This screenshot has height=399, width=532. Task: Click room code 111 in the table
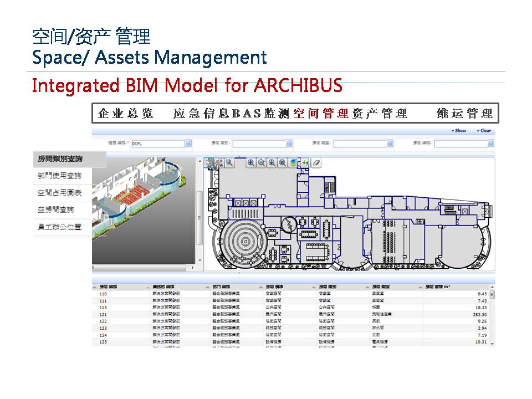(103, 301)
